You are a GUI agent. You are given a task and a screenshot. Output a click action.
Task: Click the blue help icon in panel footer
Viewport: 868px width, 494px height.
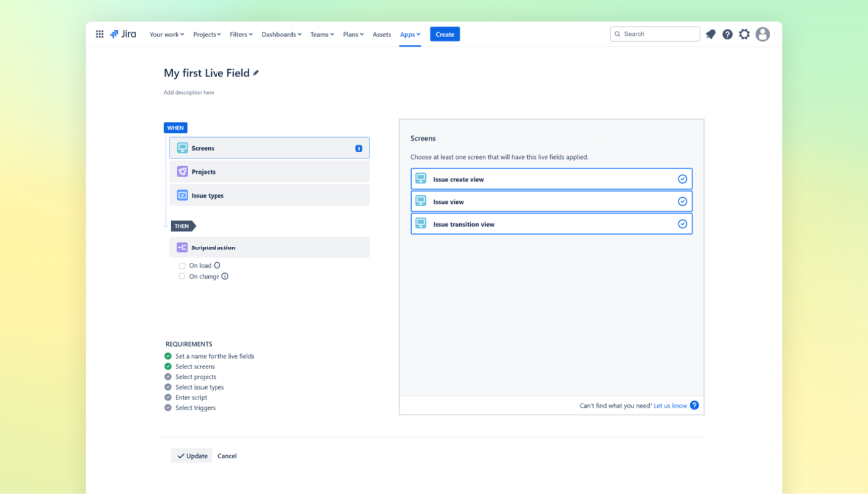(694, 406)
